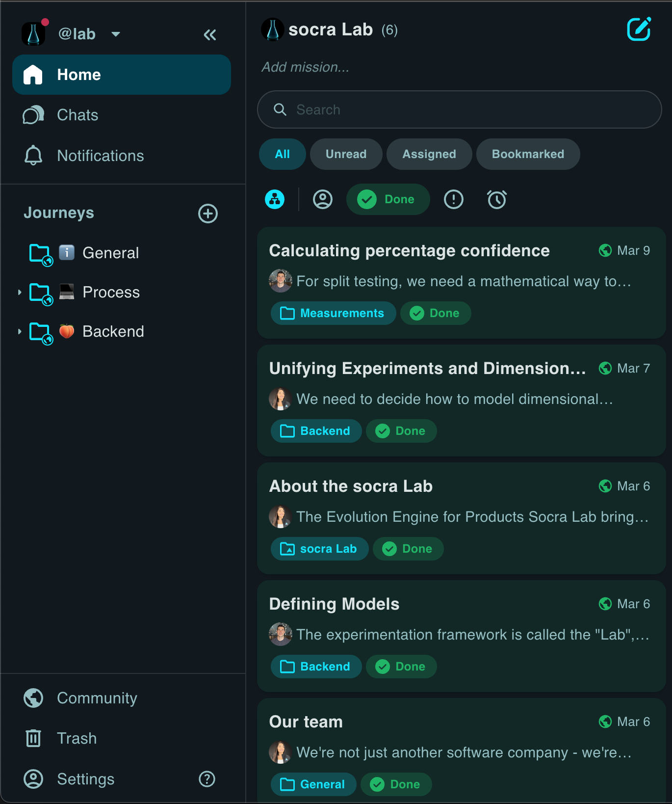672x804 pixels.
Task: Click the help question mark icon
Action: click(x=207, y=779)
